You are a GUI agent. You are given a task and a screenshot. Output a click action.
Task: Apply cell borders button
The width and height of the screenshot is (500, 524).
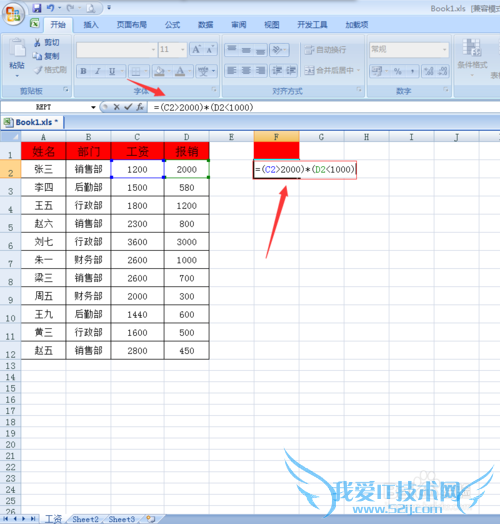[x=136, y=71]
